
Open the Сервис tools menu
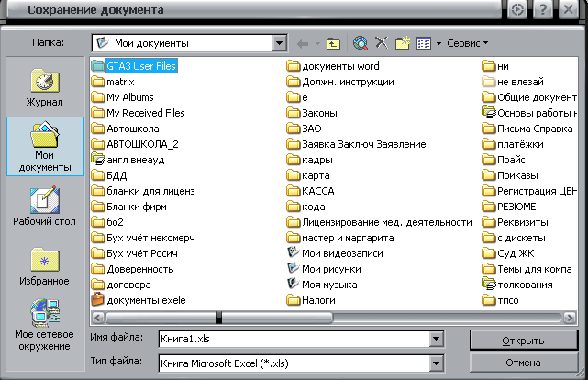[467, 43]
